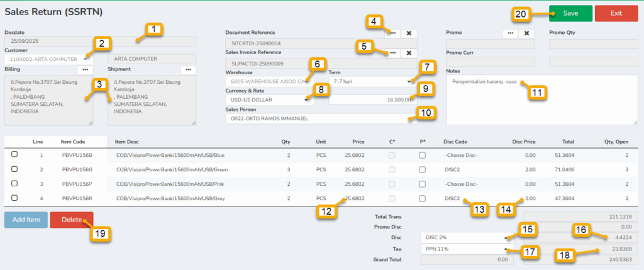Image resolution: width=644 pixels, height=270 pixels.
Task: Clear Sales Invoice Reference with X button
Action: (x=409, y=53)
